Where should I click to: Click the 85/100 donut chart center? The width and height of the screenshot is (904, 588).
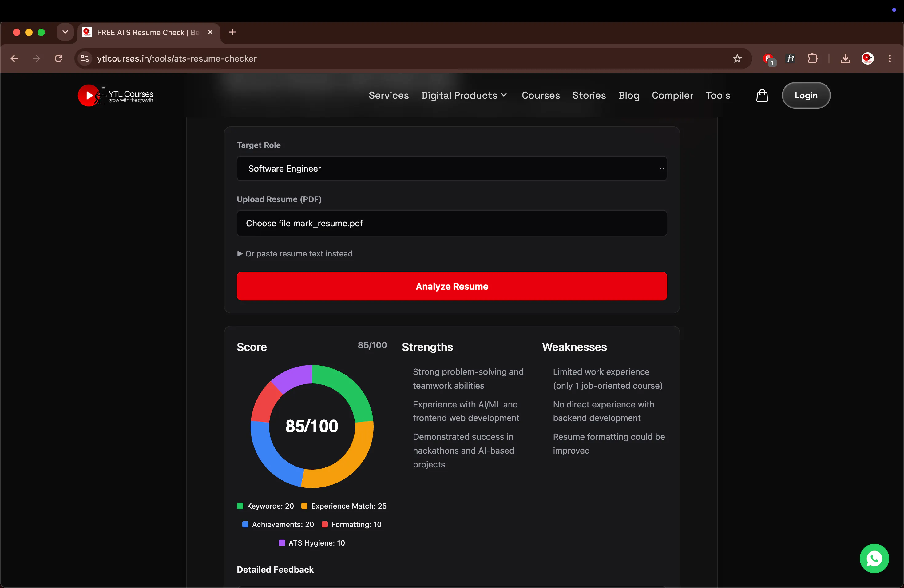[312, 426]
